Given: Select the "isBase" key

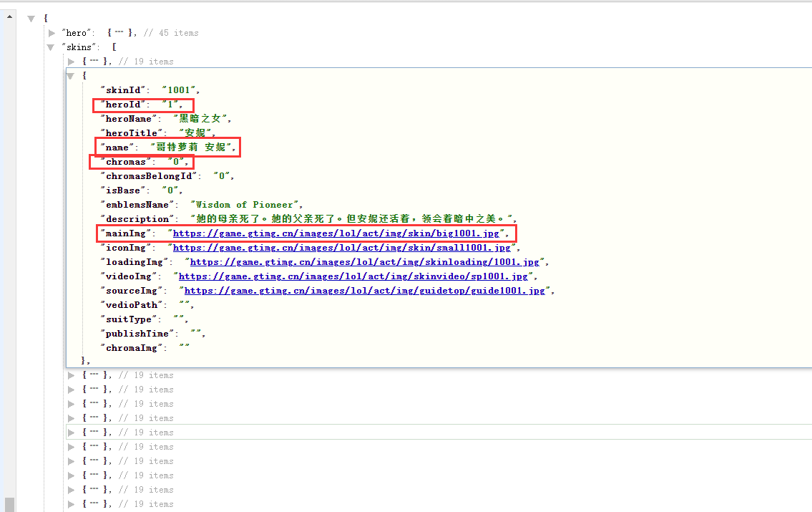Looking at the screenshot, I should [123, 190].
